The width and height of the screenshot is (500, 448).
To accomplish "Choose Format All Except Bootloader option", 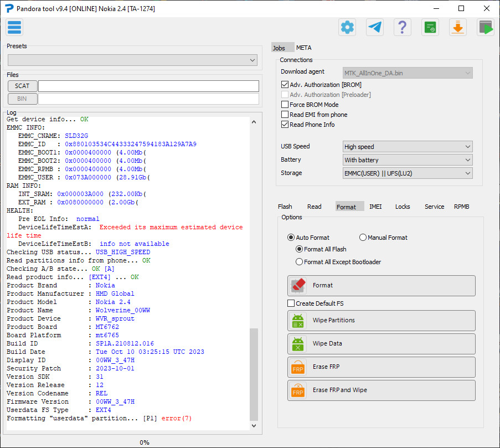I will [299, 262].
